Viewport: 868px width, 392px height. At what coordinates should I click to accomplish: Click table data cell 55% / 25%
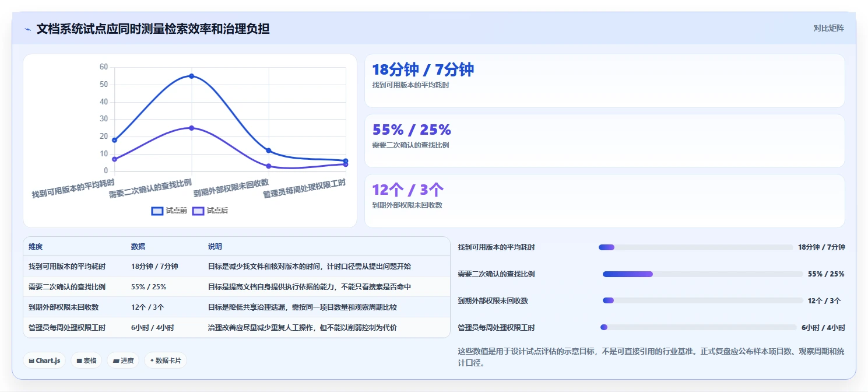tap(149, 286)
